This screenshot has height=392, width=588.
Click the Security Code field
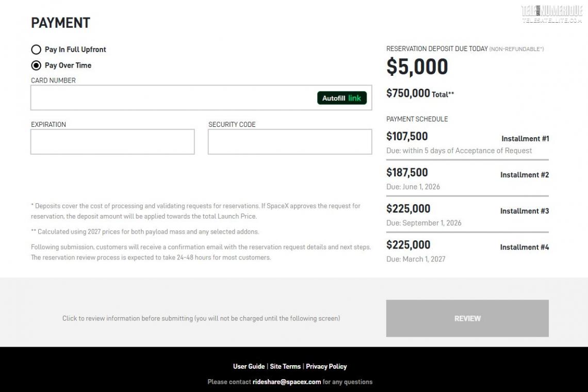coord(289,142)
